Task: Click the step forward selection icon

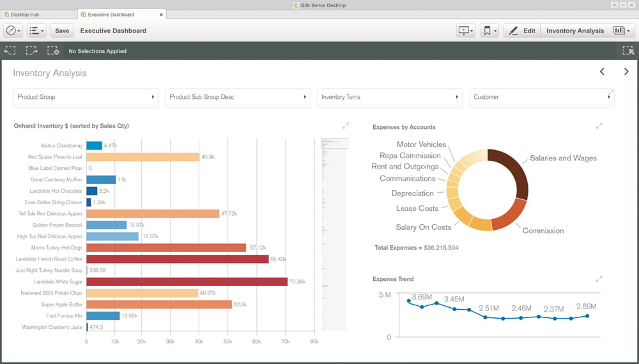Action: pos(32,51)
